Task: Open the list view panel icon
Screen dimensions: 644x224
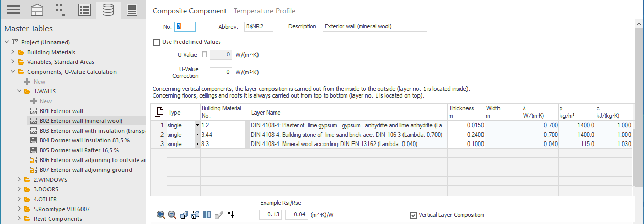Action: [84, 9]
